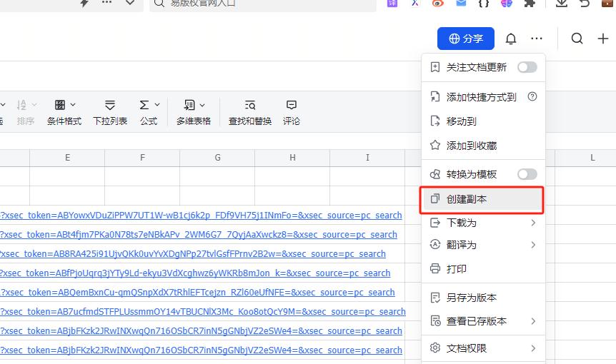The width and height of the screenshot is (616, 364).
Task: Click the 多维表格 toolbar icon
Action: pyautogui.click(x=189, y=105)
